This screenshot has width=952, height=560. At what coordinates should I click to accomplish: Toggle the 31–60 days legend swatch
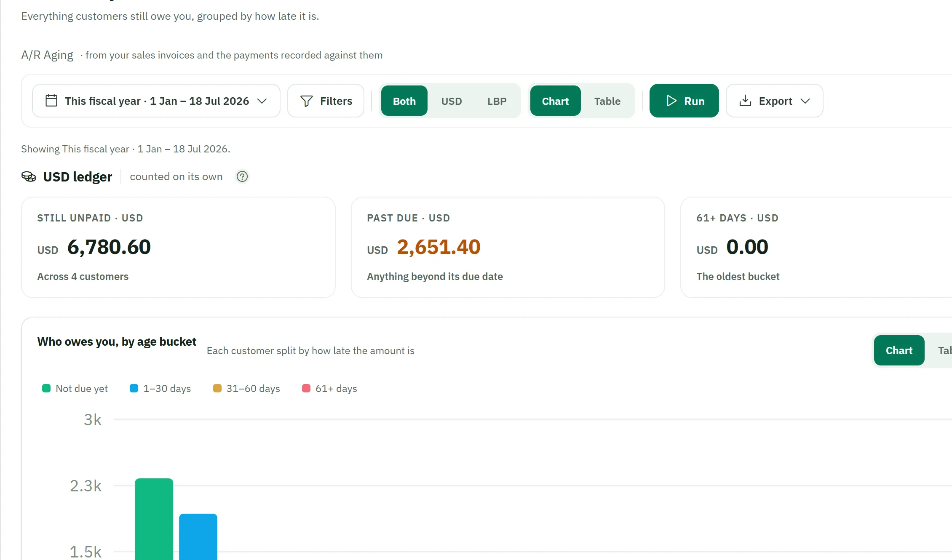click(x=217, y=388)
